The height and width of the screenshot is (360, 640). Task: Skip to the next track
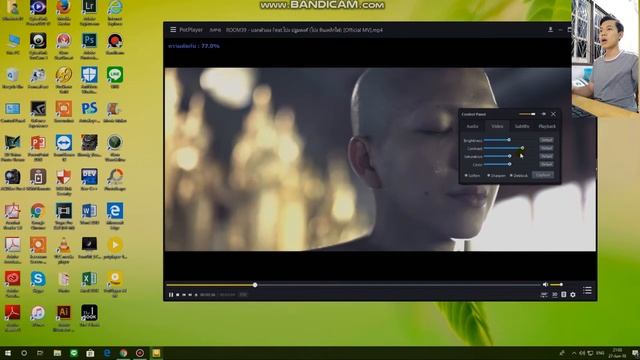(x=190, y=295)
